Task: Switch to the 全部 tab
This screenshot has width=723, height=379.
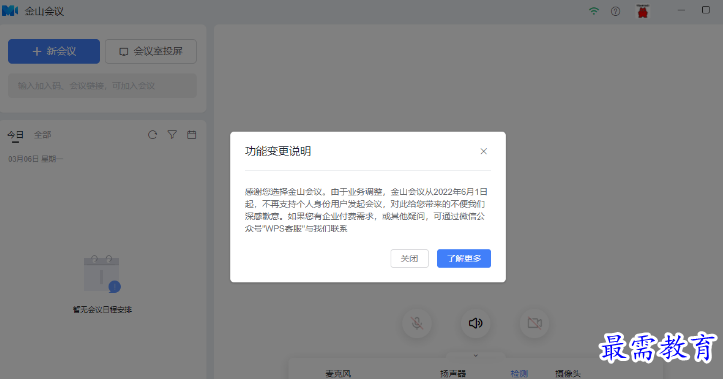Action: (x=42, y=135)
